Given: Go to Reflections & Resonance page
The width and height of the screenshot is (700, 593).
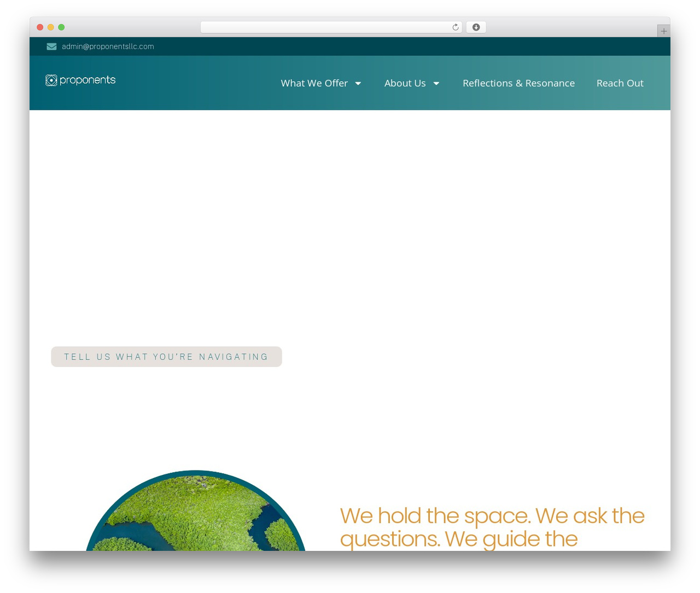Looking at the screenshot, I should coord(518,83).
